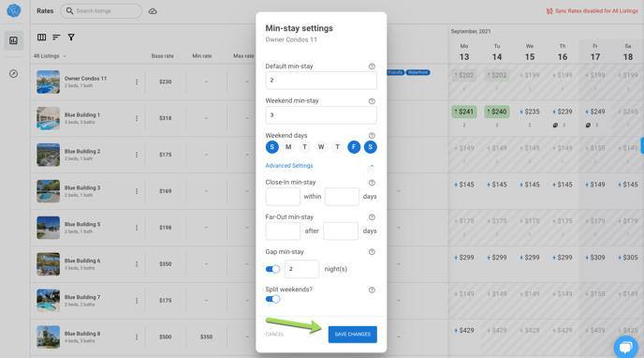This screenshot has height=358, width=644.
Task: Click the Close-In min-stay nights field
Action: [283, 197]
